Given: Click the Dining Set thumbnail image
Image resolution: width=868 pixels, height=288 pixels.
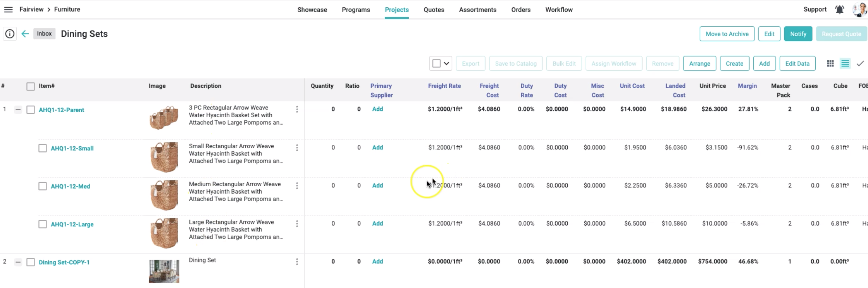Looking at the screenshot, I should click(164, 271).
